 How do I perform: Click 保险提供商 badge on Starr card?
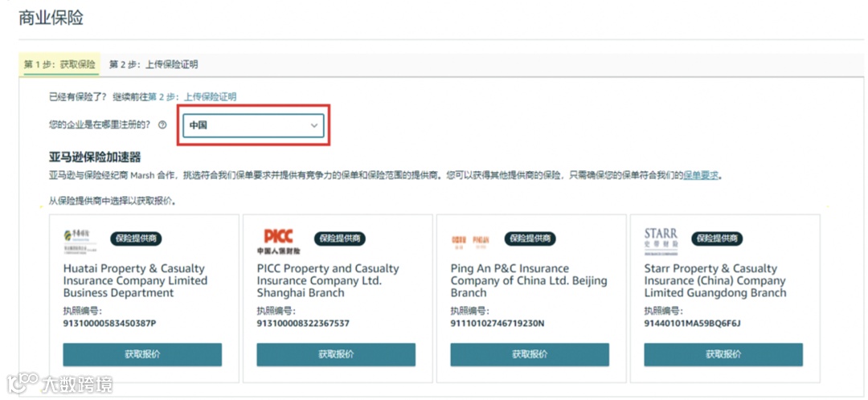pyautogui.click(x=717, y=239)
